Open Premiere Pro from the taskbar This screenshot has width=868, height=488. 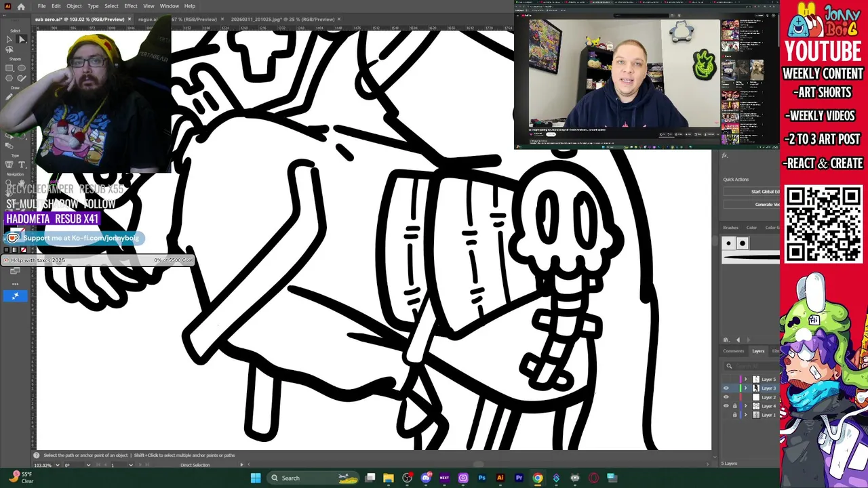point(519,478)
